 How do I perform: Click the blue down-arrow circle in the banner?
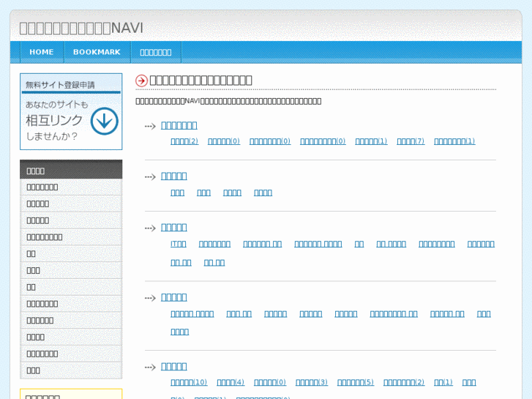104,122
